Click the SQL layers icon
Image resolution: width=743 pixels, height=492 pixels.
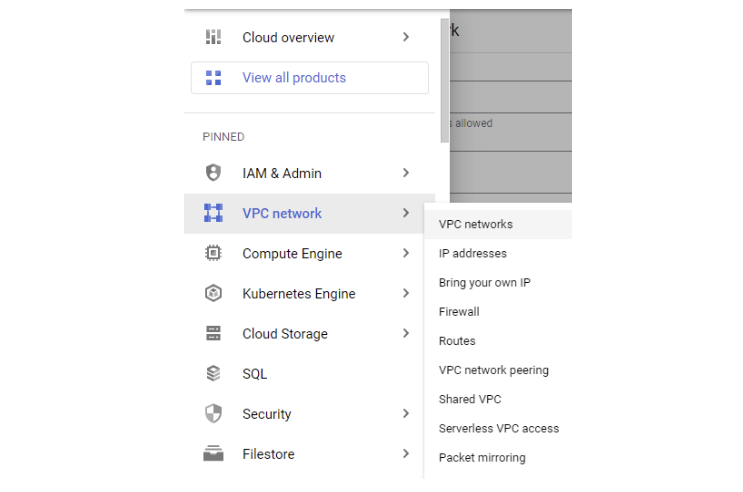213,374
